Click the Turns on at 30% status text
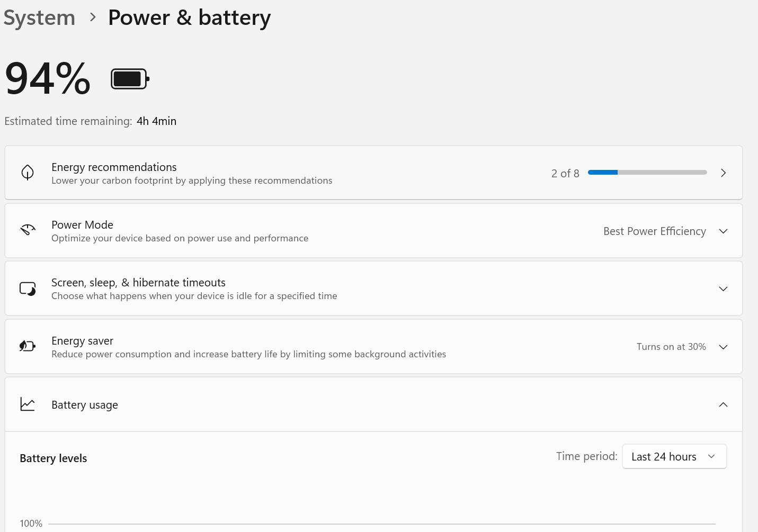The image size is (758, 532). point(671,347)
